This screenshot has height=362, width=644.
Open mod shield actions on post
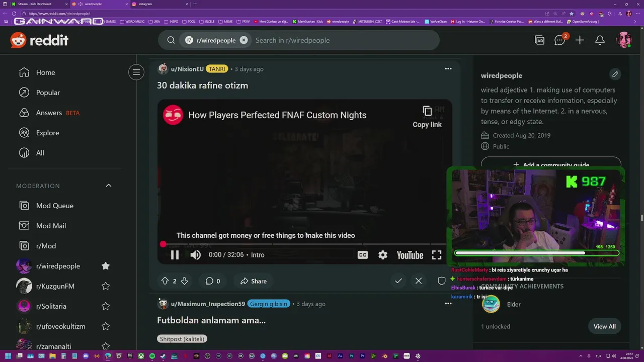[441, 281]
